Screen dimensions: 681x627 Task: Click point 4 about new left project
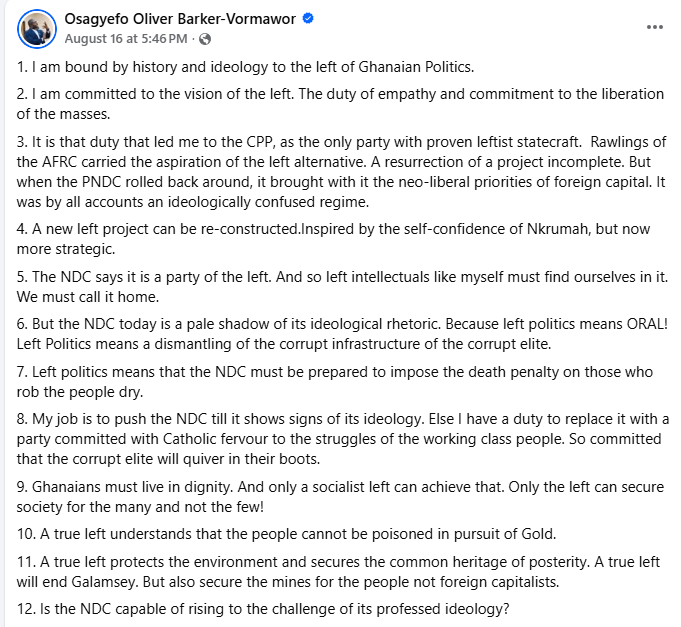[x=333, y=239]
